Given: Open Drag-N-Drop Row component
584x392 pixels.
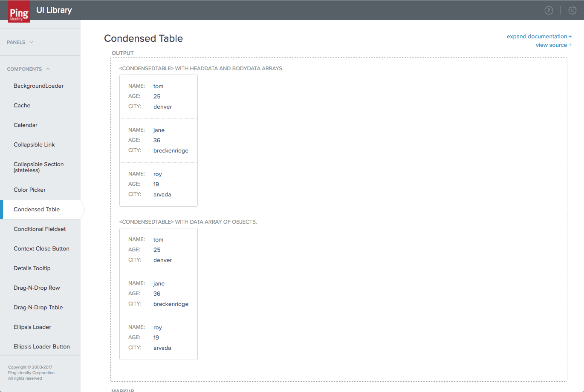Looking at the screenshot, I should (x=37, y=288).
